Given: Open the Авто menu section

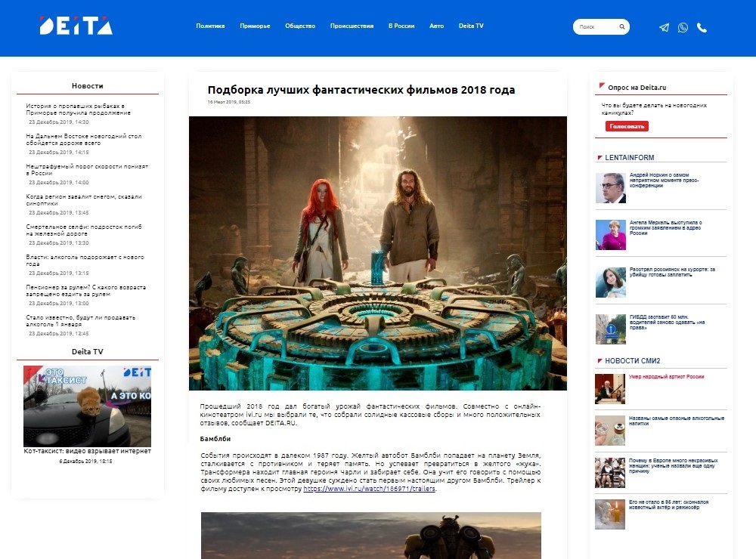Looking at the screenshot, I should coord(436,26).
